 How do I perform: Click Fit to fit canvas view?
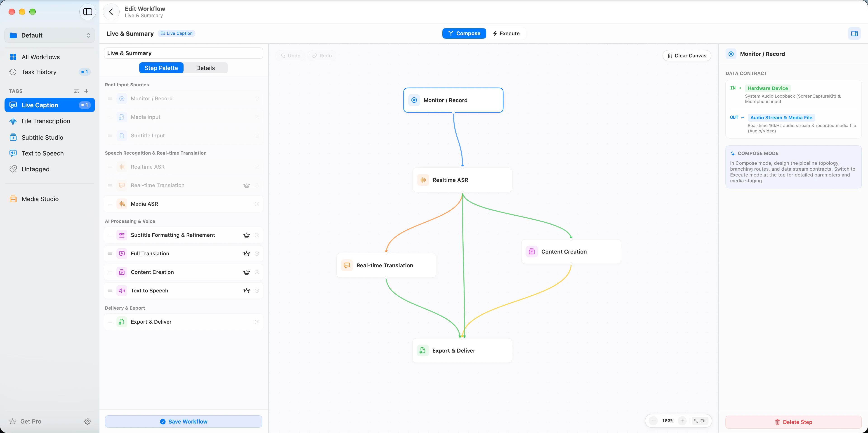point(700,421)
